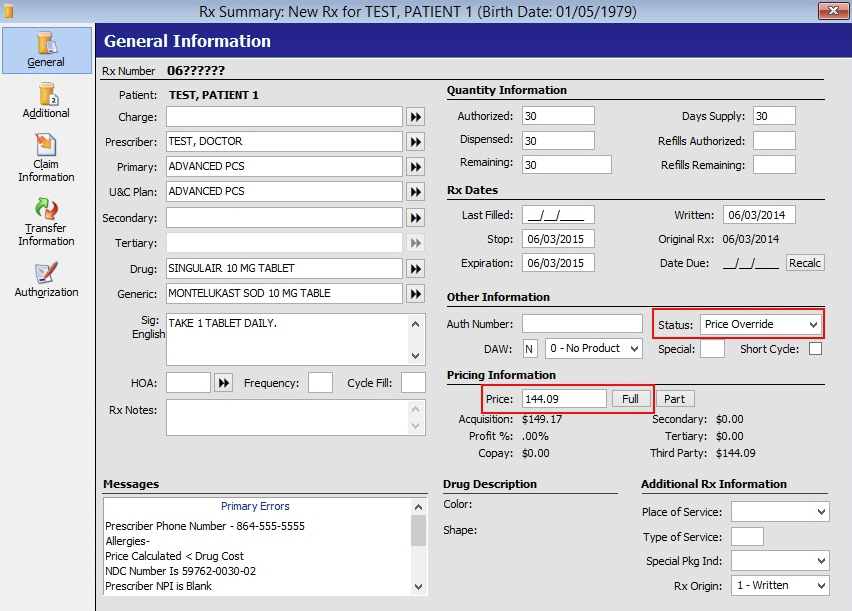This screenshot has width=852, height=611.
Task: Click the Dispensed quantity field
Action: click(x=558, y=140)
